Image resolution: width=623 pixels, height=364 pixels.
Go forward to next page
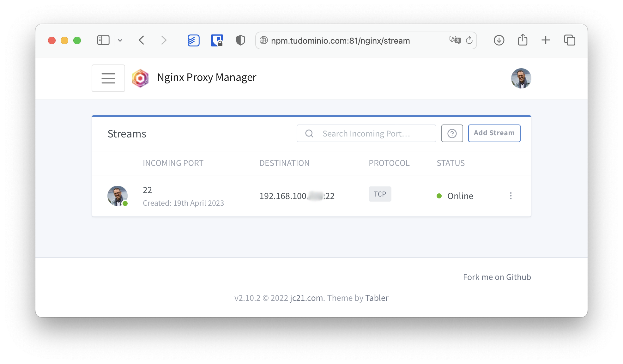point(164,40)
